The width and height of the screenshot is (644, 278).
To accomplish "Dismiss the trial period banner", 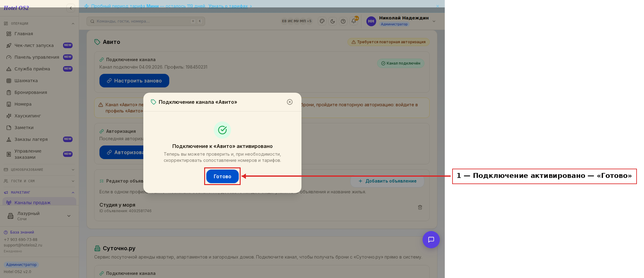I will [437, 6].
